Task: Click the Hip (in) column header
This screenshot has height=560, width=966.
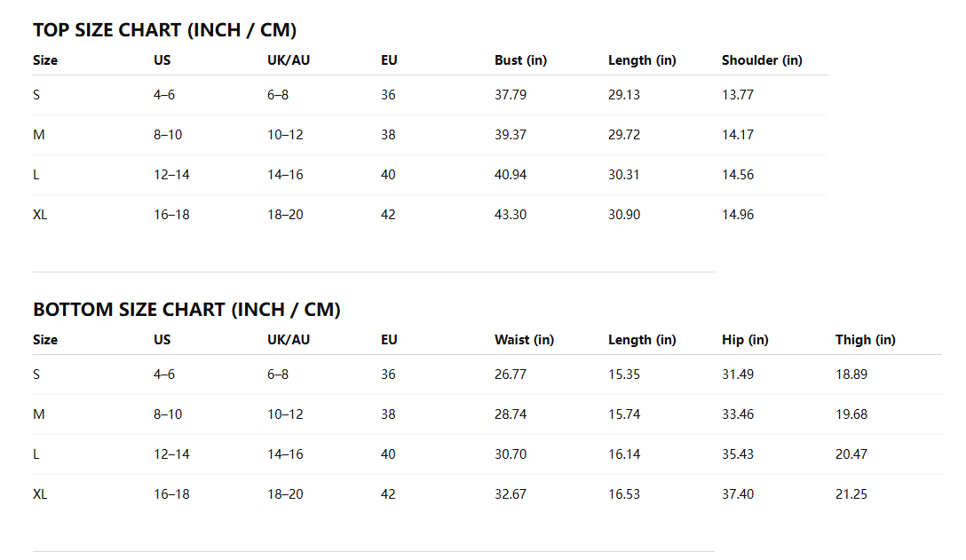Action: tap(745, 340)
